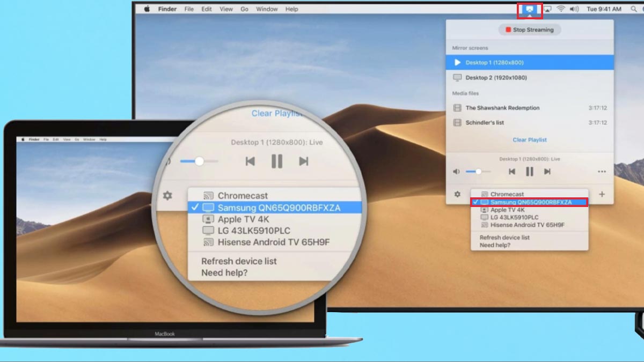Open the three-dot more options in the panel
This screenshot has height=362, width=644.
coord(602,172)
